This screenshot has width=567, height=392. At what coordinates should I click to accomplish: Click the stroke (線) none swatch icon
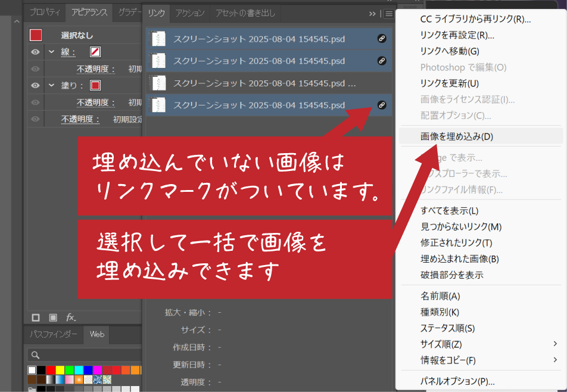pyautogui.click(x=95, y=52)
